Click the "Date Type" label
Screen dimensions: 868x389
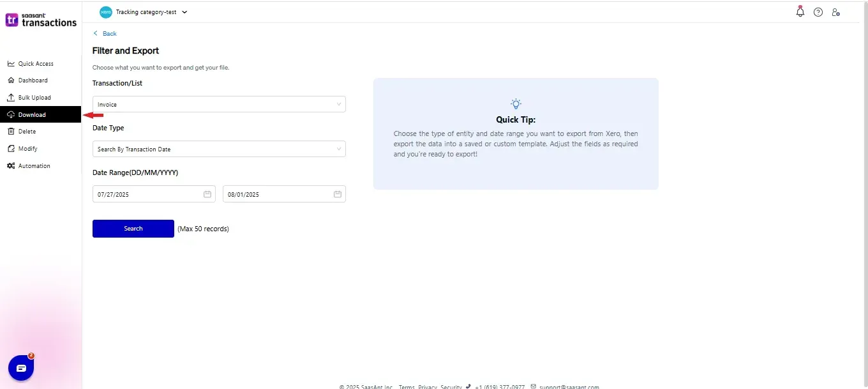[x=108, y=128]
